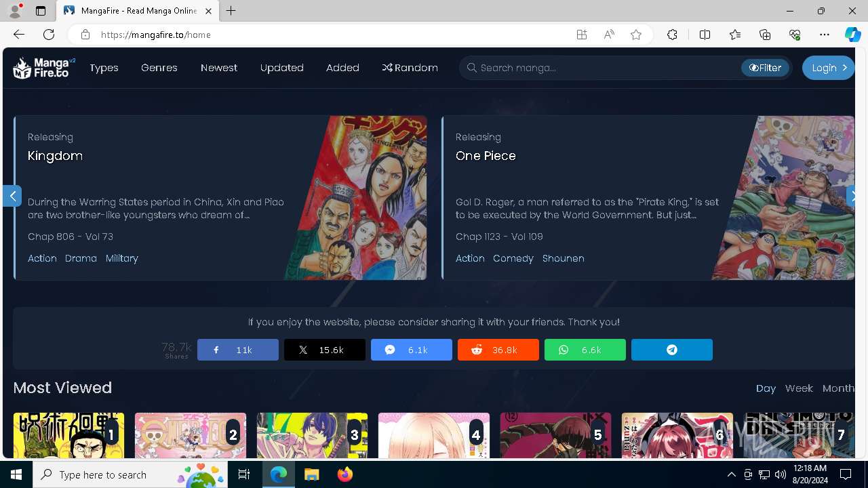Open Browser essentials heart icon
The width and height of the screenshot is (868, 488).
[x=795, y=35]
